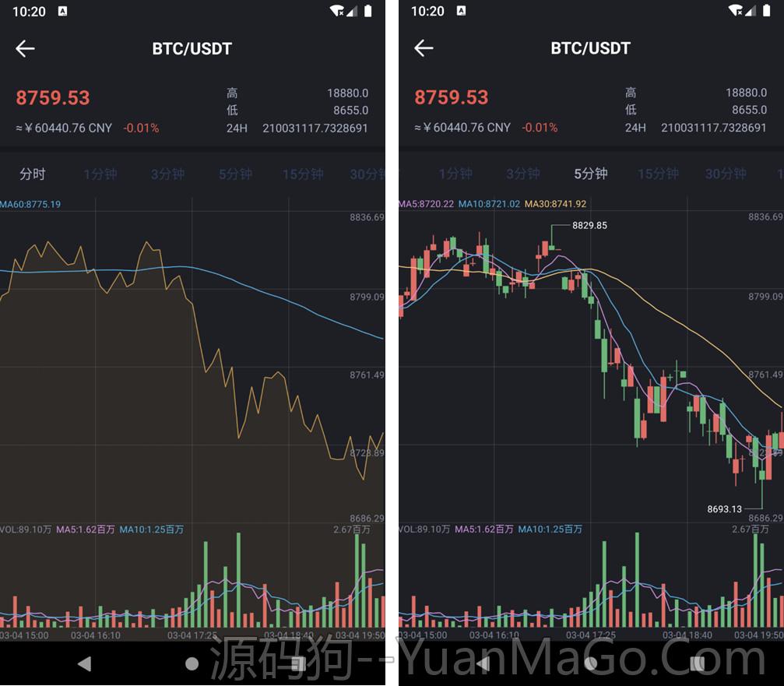Open recent apps via the square navigation icon
The height and width of the screenshot is (686, 784).
[298, 663]
